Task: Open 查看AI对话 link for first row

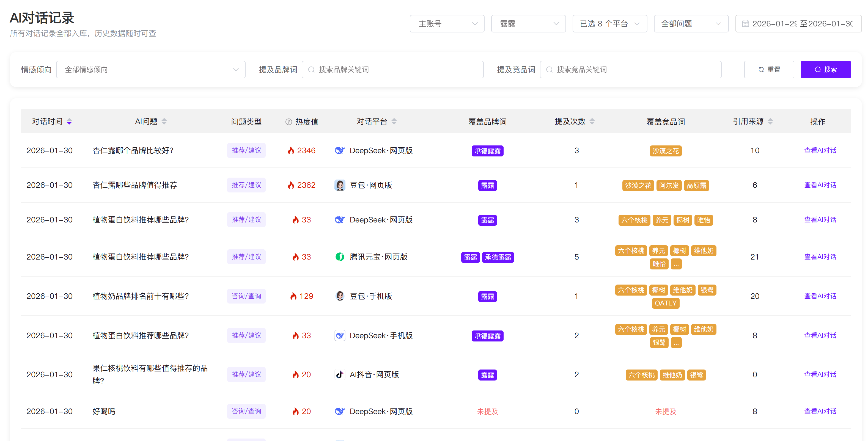Action: pos(820,151)
